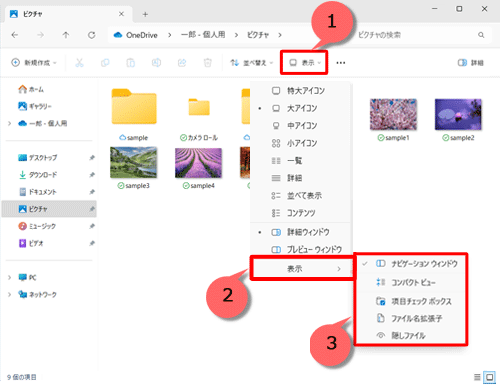Open ダウンロード in navigation pane
Viewport: 500px width, 388px height.
tap(49, 175)
